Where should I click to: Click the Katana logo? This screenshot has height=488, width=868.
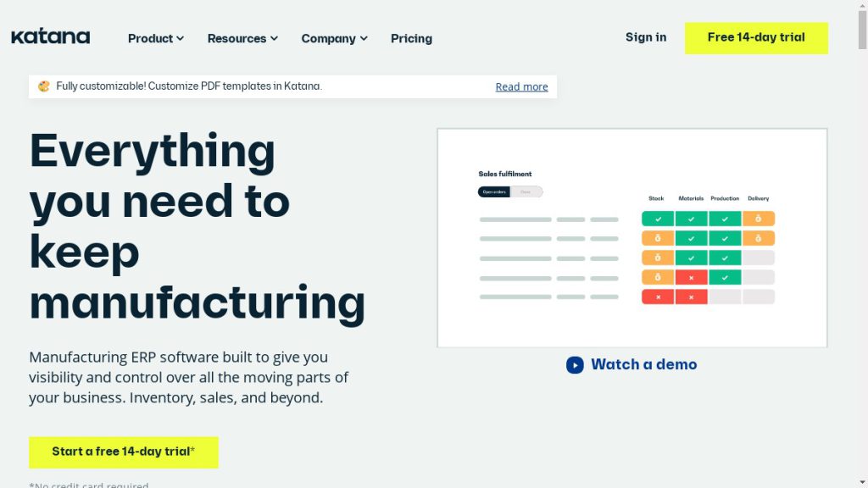[x=50, y=36]
